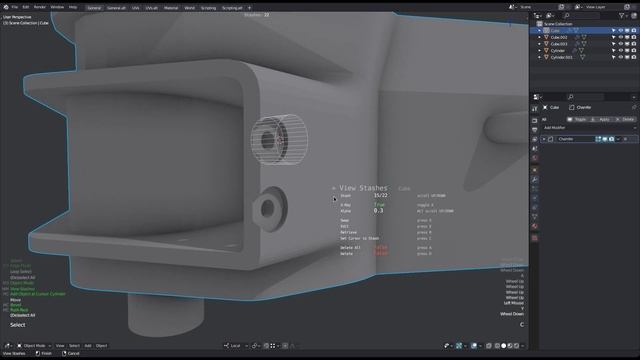Open the viewport Add menu
The width and height of the screenshot is (640, 360).
pyautogui.click(x=88, y=346)
